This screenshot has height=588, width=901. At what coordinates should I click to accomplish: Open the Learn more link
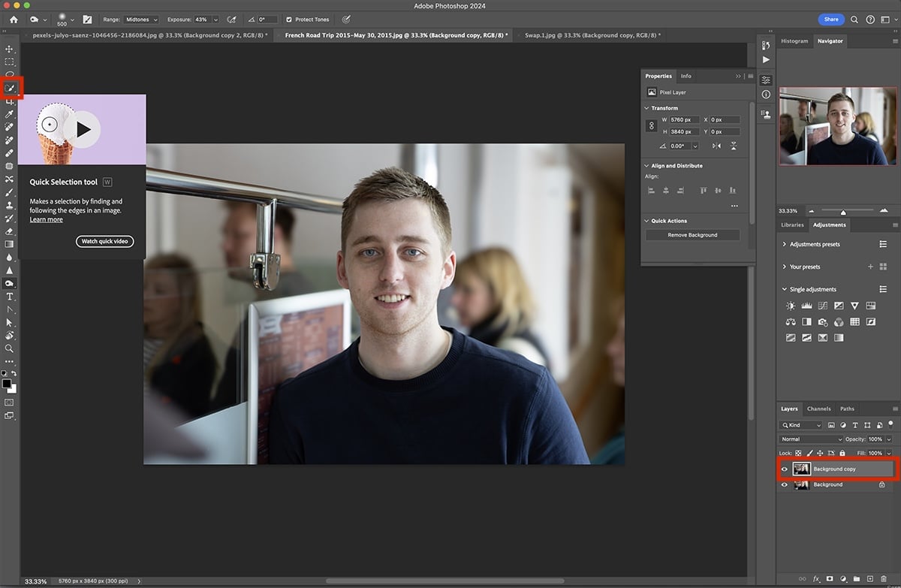[x=46, y=219]
